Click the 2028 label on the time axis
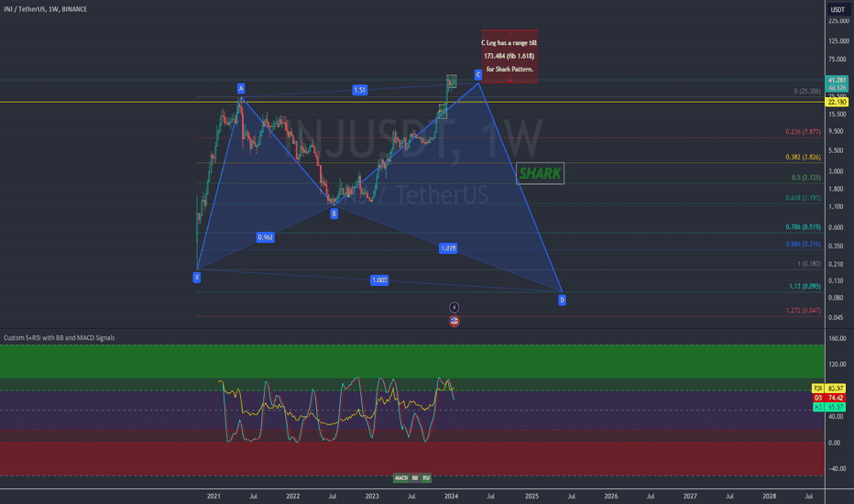854x504 pixels. click(769, 496)
